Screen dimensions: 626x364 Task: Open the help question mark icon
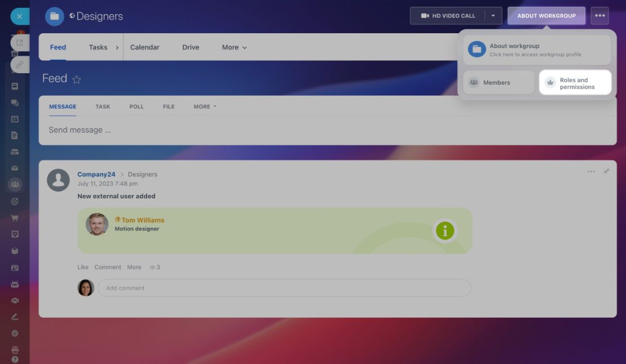click(x=15, y=359)
